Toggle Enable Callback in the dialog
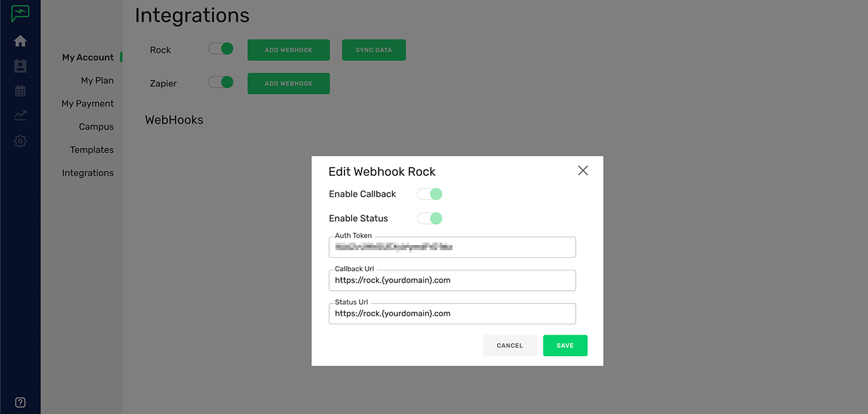Viewport: 868px width, 414px height. 430,194
